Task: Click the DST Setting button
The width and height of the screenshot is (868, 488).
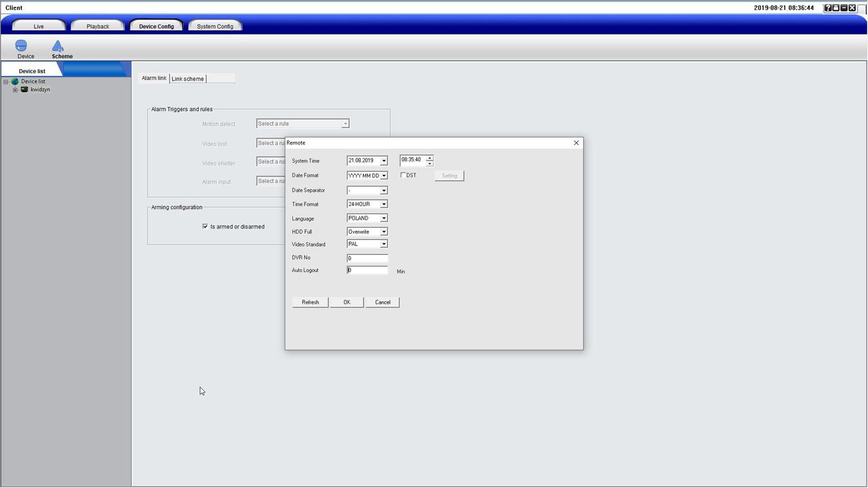Action: [x=450, y=176]
